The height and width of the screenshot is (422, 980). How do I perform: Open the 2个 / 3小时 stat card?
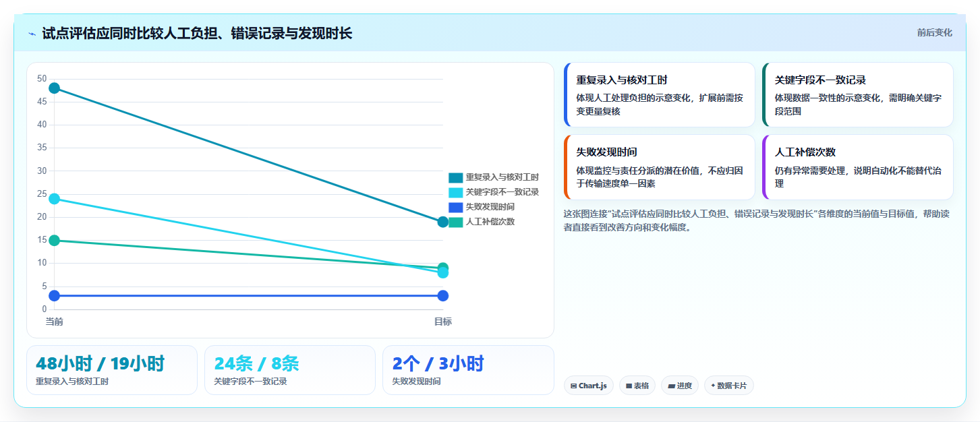pyautogui.click(x=468, y=370)
